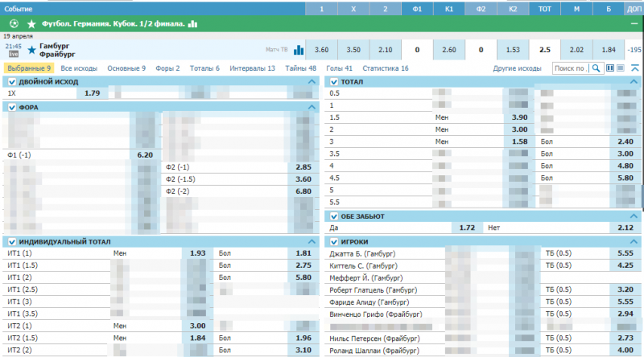Image resolution: width=644 pixels, height=357 pixels.
Task: Collapse all markets with the double-chevron icon
Action: [x=634, y=69]
